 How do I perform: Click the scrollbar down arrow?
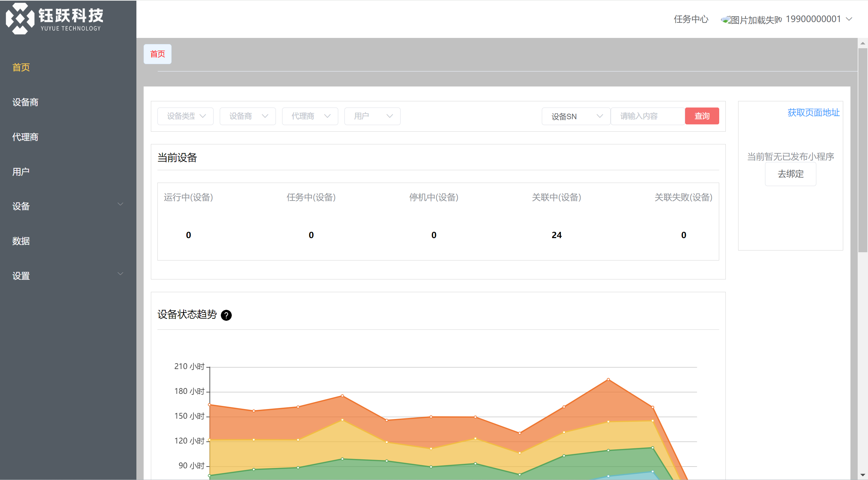(862, 475)
